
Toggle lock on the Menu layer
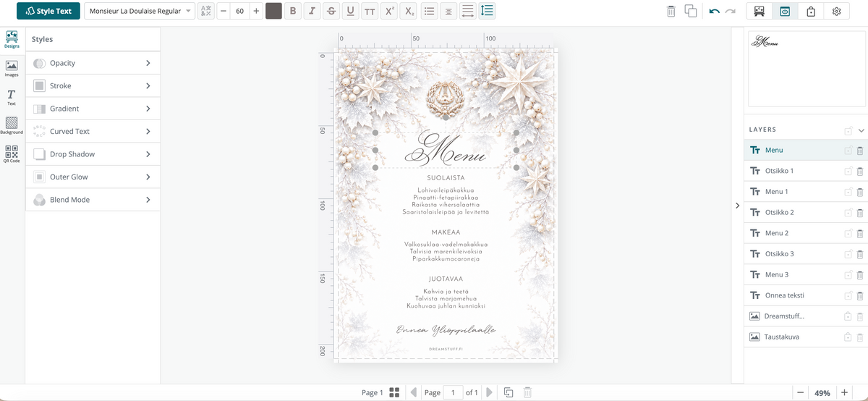pos(848,151)
